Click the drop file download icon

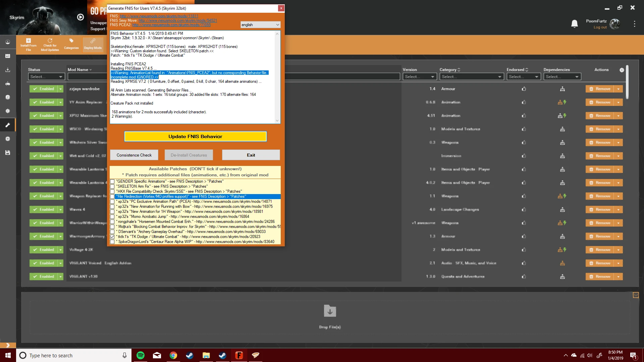330,311
